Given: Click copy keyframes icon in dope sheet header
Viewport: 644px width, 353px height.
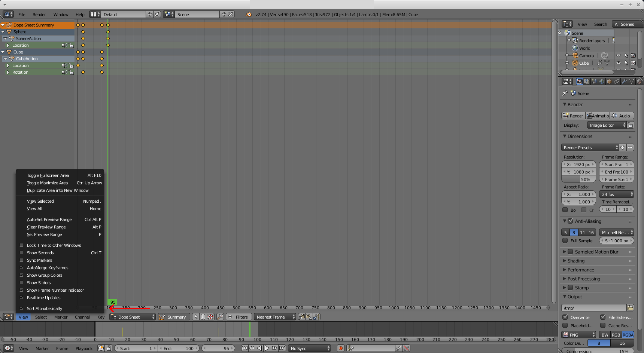Looking at the screenshot, I should (x=301, y=317).
